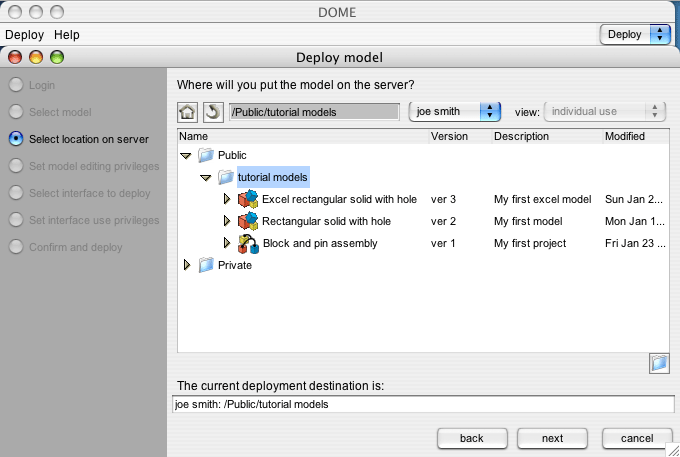Select the Login step radio button
This screenshot has height=457, width=680.
[x=16, y=85]
